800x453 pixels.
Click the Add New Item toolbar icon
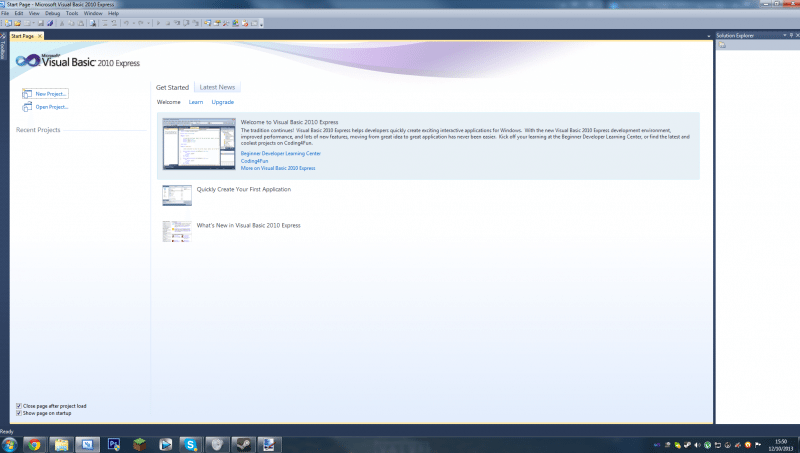tap(27, 23)
